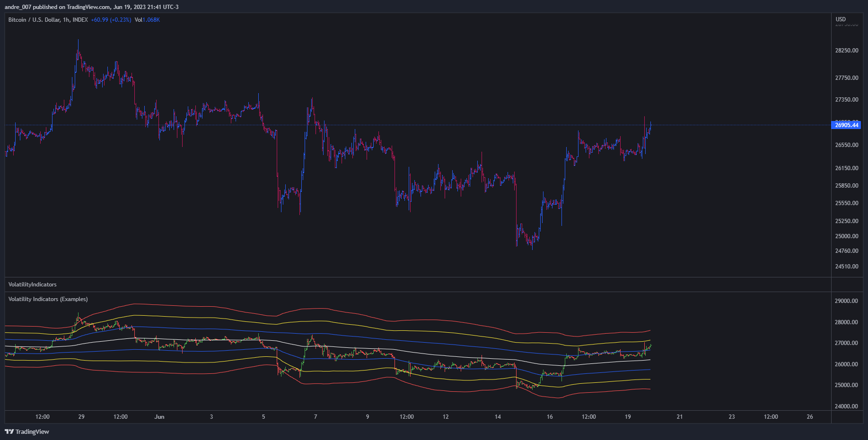Click the 24000.00 indicator axis label
Viewport: 868px width, 440px height.
(x=847, y=406)
